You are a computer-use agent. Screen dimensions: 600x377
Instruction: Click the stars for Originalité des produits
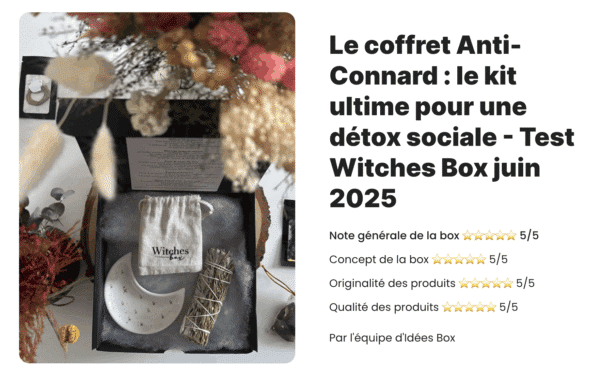click(486, 283)
